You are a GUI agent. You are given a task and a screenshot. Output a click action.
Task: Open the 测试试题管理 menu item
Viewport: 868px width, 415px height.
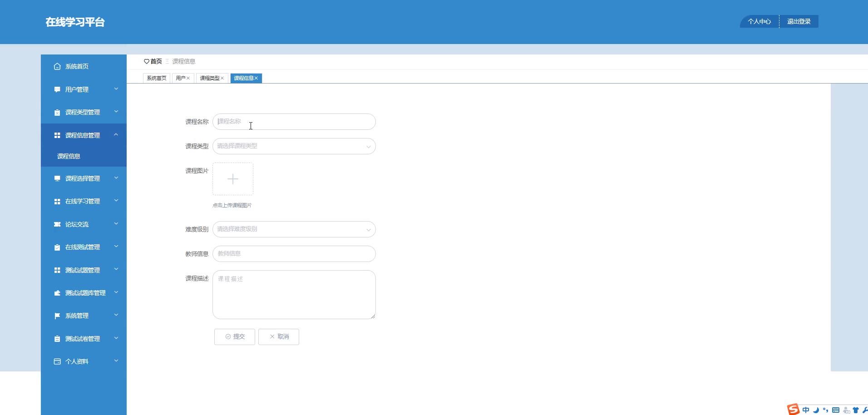point(84,270)
